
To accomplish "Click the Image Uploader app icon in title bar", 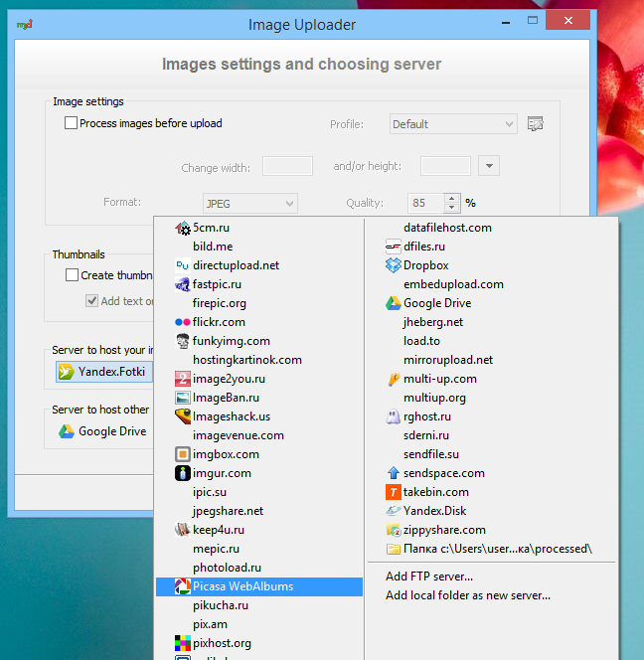I will (x=25, y=25).
